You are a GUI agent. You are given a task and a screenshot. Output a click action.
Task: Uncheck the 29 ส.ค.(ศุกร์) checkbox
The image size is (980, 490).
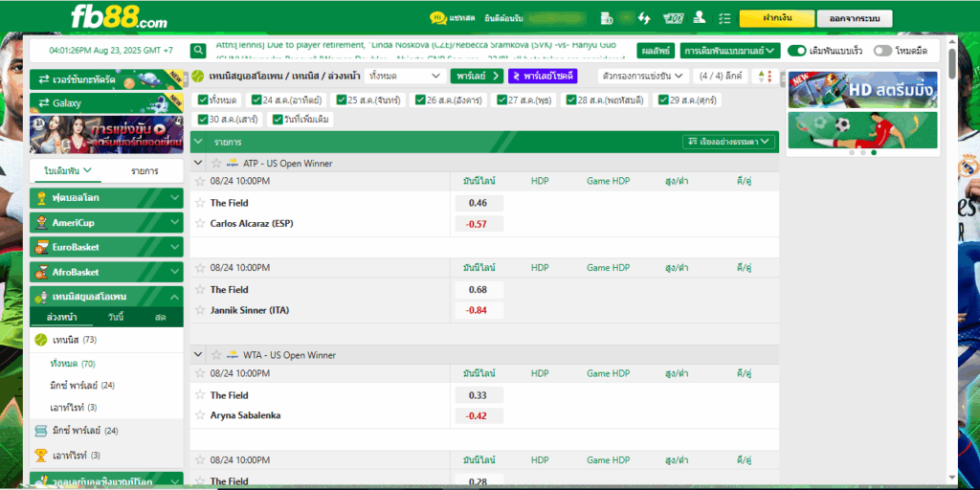coord(663,100)
